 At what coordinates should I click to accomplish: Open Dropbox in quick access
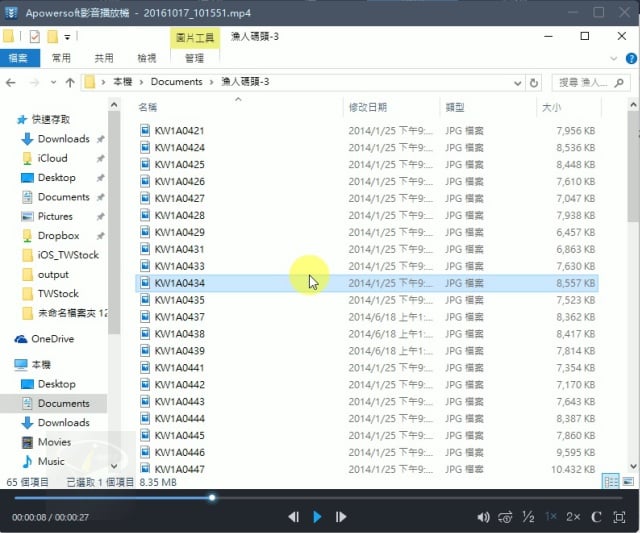pyautogui.click(x=58, y=235)
